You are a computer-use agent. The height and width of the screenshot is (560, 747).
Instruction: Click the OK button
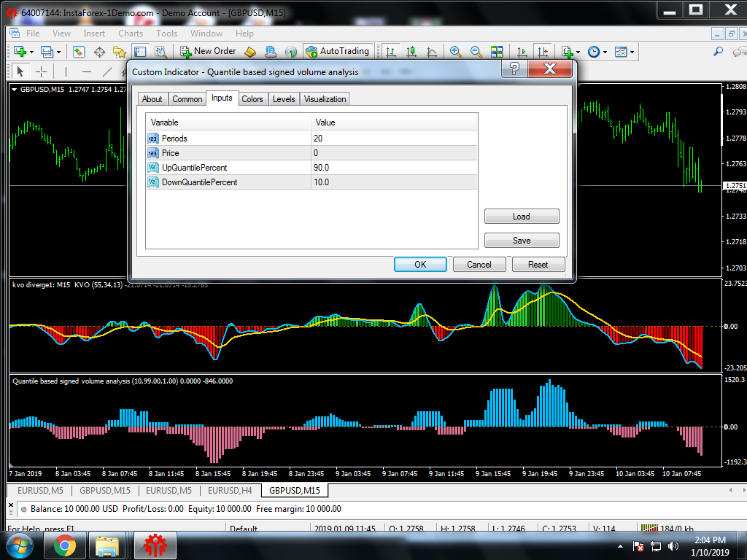click(x=420, y=264)
